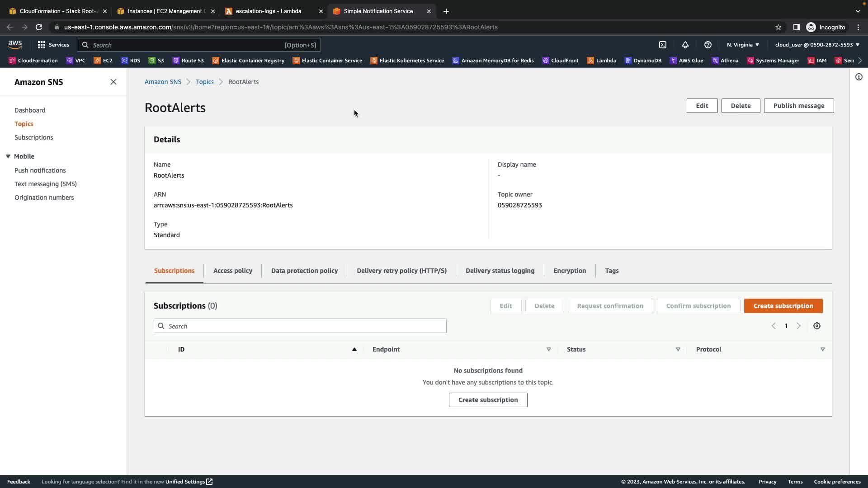The width and height of the screenshot is (868, 488).
Task: Click the Publish message button
Action: (798, 106)
